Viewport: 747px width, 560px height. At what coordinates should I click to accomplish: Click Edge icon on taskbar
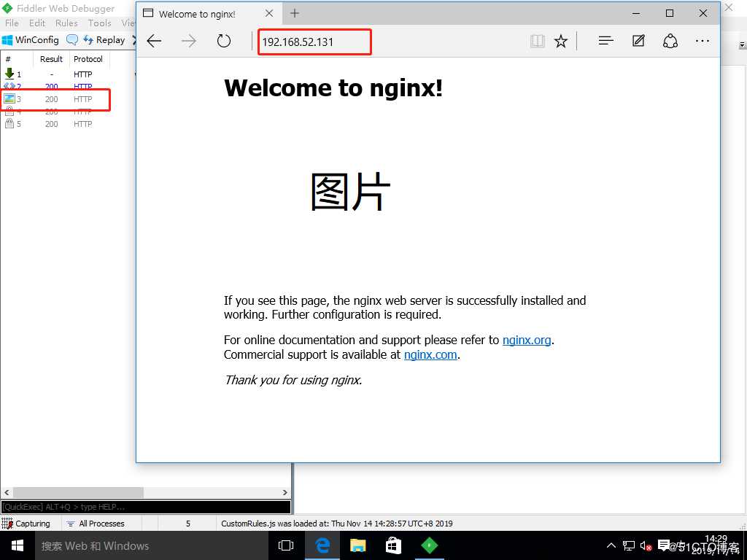322,545
